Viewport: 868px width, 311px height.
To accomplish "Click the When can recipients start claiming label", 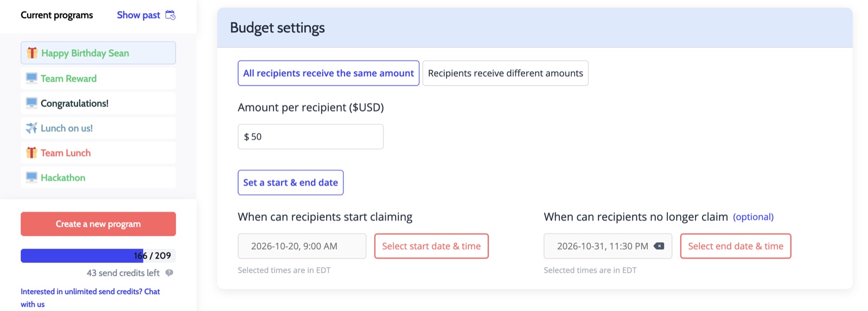I will [x=325, y=217].
